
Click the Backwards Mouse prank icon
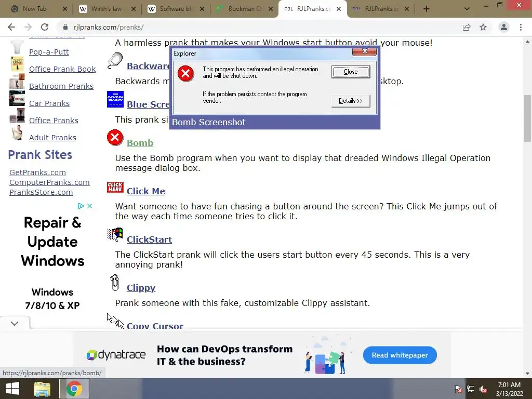[x=115, y=61]
